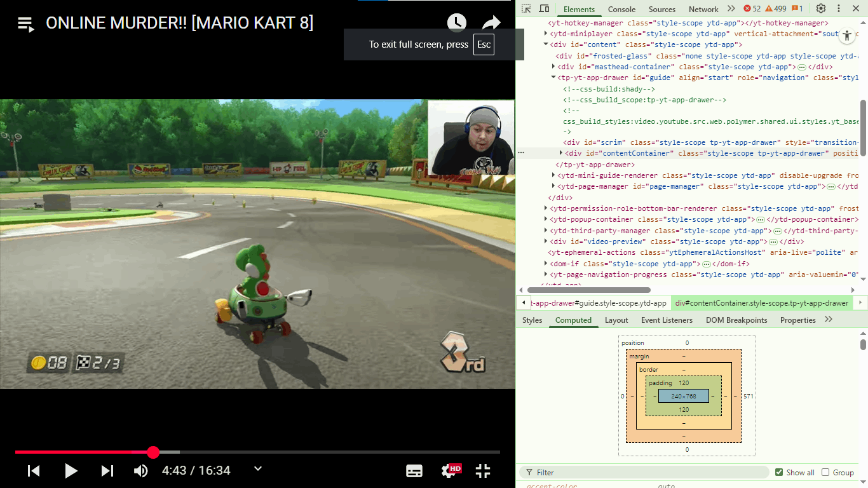Switch to Network tab
Viewport: 868px width, 488px height.
click(x=703, y=9)
